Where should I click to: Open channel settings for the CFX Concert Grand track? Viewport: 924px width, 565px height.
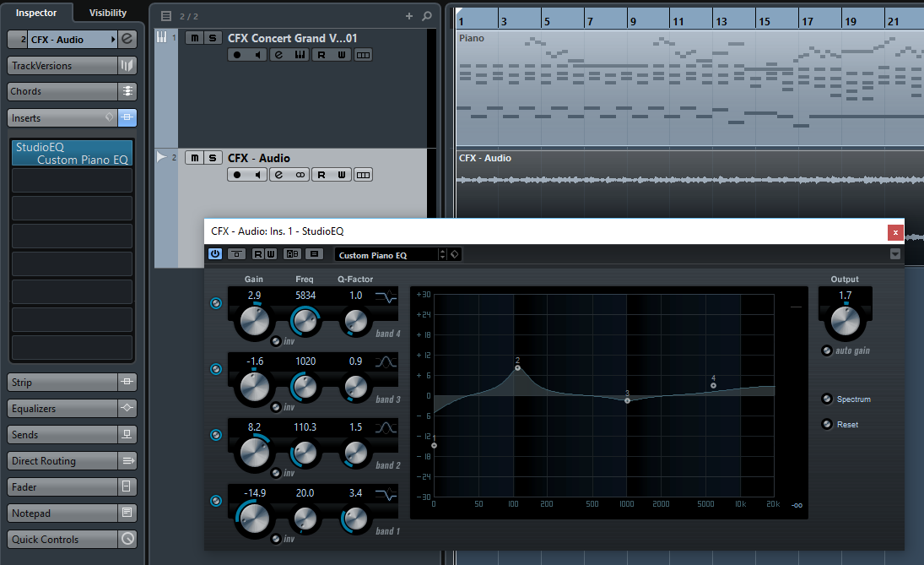(x=278, y=55)
